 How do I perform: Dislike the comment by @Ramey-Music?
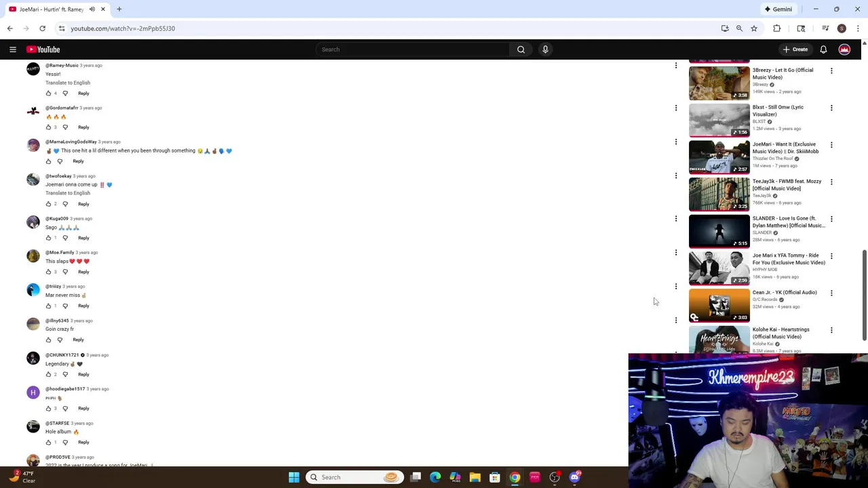tap(65, 94)
